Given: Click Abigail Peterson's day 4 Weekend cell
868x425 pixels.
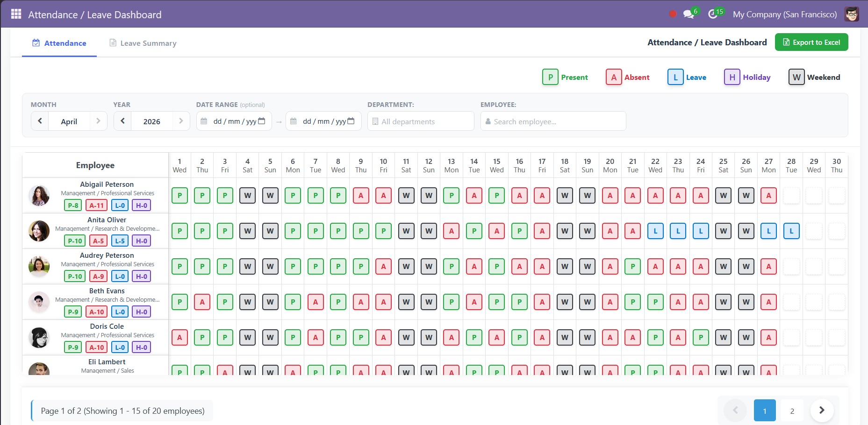Looking at the screenshot, I should pos(247,195).
